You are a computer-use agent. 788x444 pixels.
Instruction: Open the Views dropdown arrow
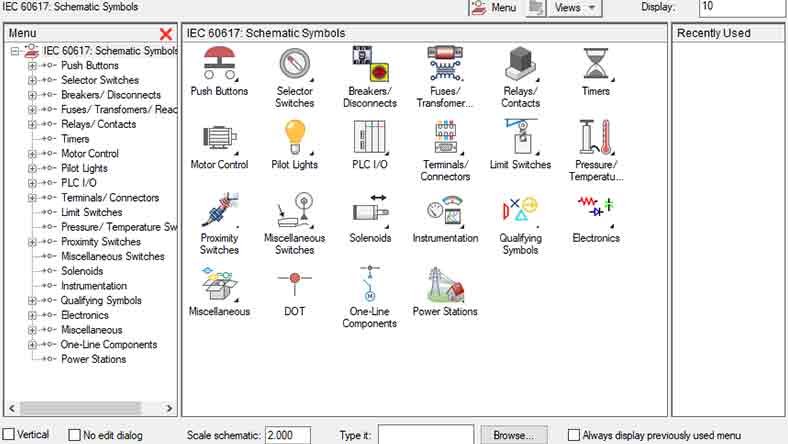(592, 8)
